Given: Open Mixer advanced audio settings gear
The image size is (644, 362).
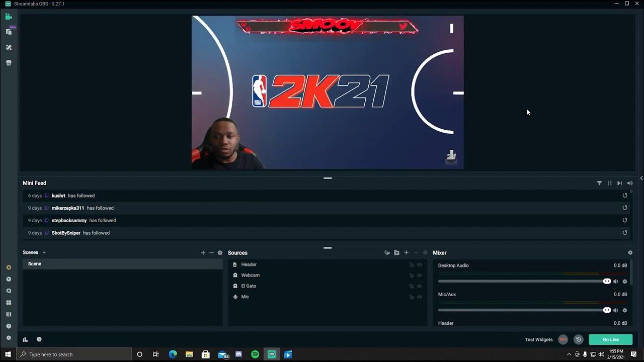Looking at the screenshot, I should pos(630,253).
